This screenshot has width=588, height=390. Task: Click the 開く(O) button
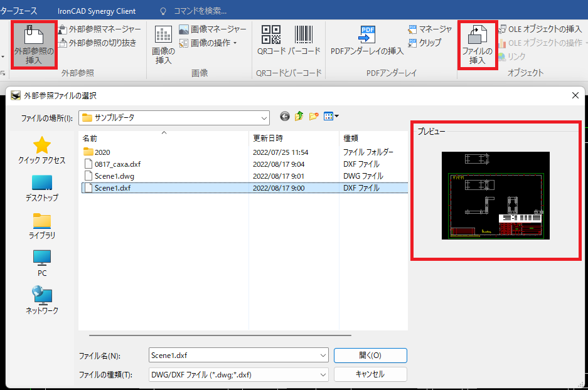(x=369, y=355)
